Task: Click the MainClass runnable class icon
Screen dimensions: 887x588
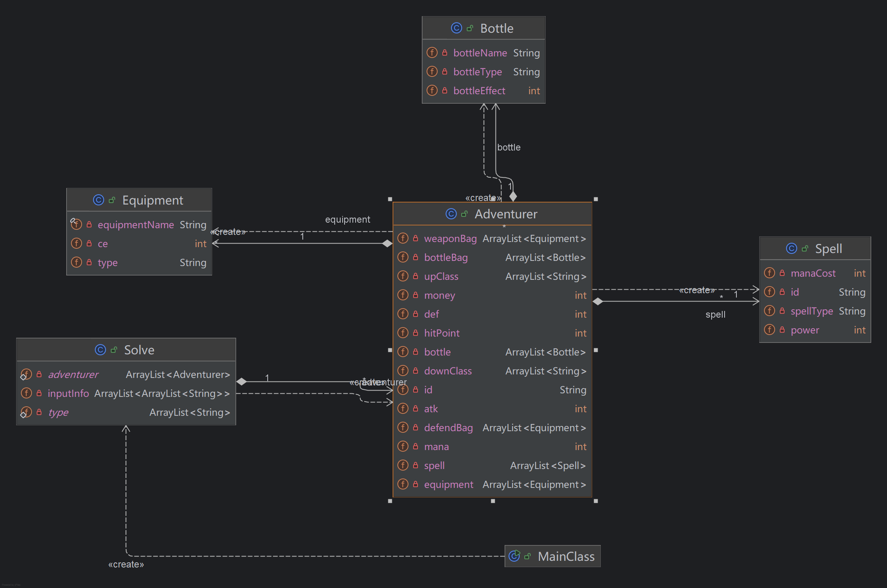Action: click(514, 556)
